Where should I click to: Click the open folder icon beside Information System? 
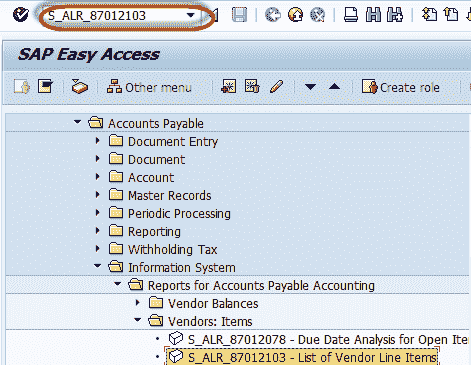[x=116, y=266]
